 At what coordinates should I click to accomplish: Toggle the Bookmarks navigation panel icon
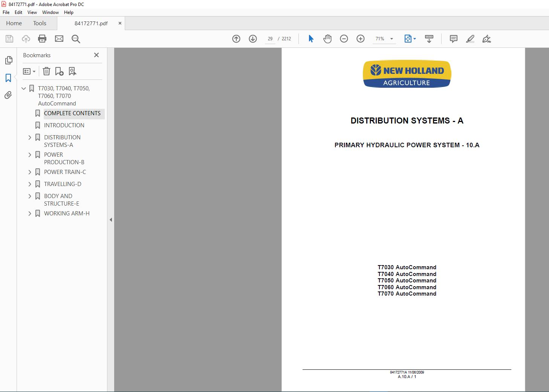click(x=8, y=78)
